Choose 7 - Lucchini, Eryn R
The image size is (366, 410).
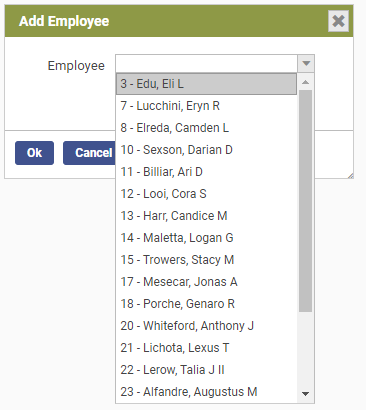[x=206, y=106]
